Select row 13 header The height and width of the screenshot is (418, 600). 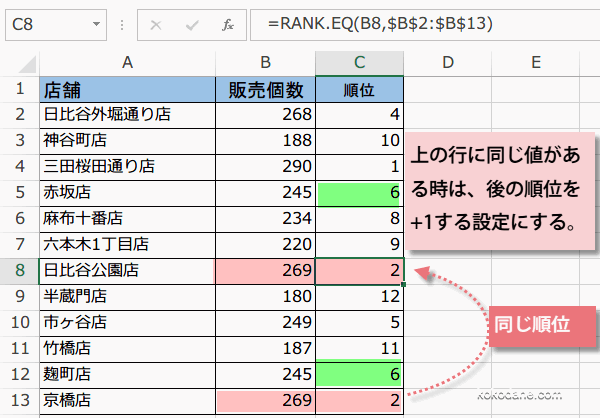click(20, 400)
